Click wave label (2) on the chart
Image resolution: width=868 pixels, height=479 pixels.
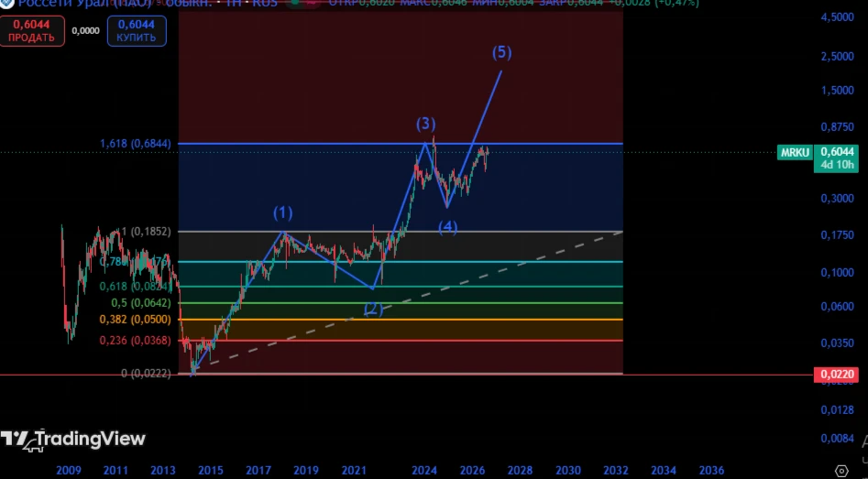[x=373, y=309]
